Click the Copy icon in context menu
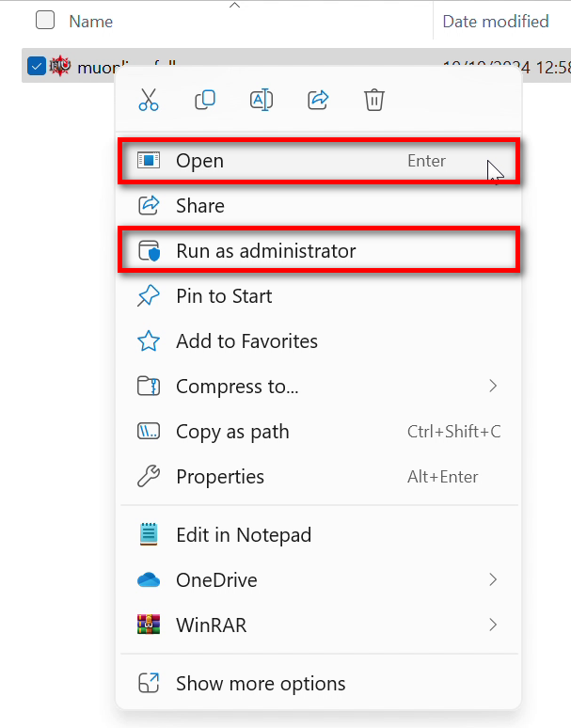This screenshot has width=571, height=728. (205, 100)
